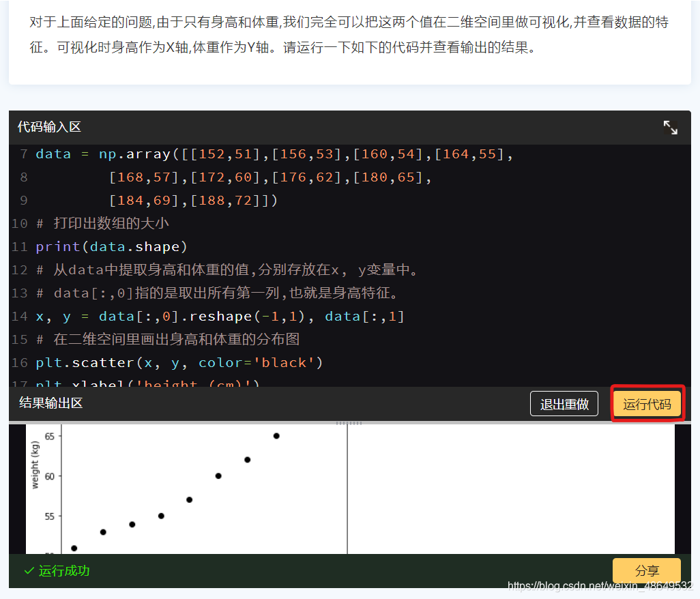Click comment line 12 about 身高和体重
This screenshot has width=700, height=599.
(227, 270)
